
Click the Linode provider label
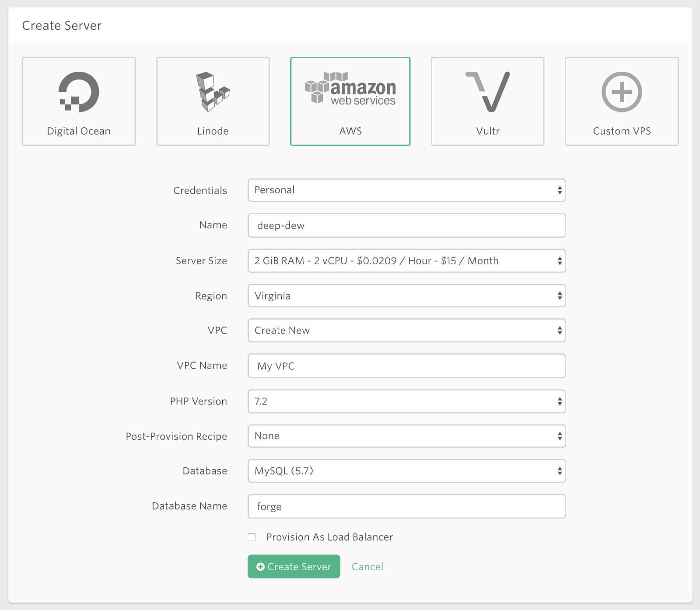click(213, 131)
